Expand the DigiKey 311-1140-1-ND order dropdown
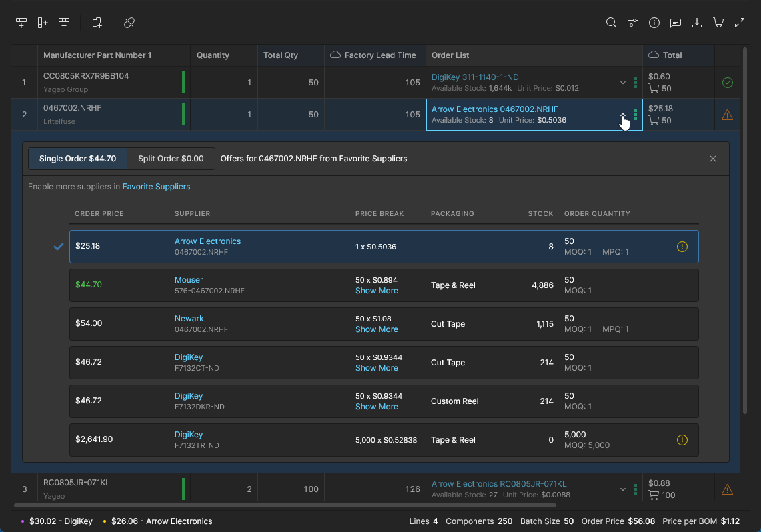 point(623,83)
